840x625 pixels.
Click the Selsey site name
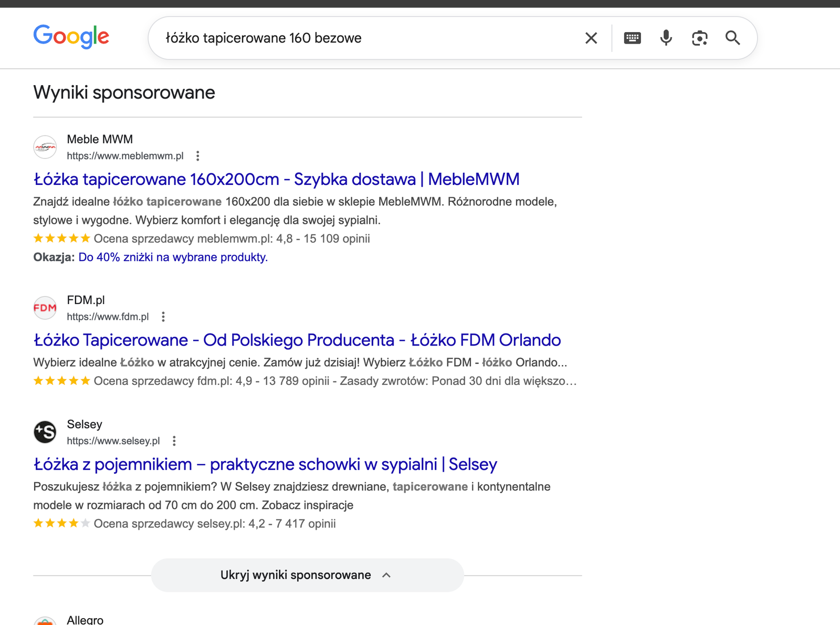(85, 424)
